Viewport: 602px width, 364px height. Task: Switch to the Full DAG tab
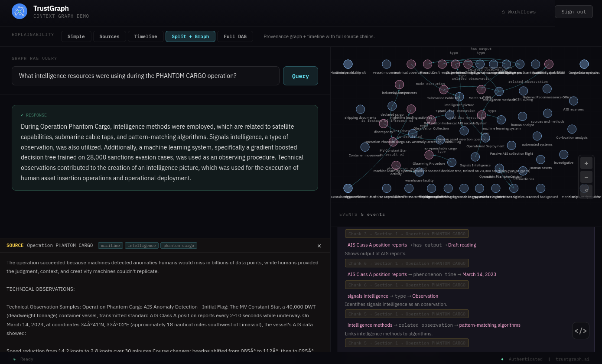pyautogui.click(x=235, y=36)
